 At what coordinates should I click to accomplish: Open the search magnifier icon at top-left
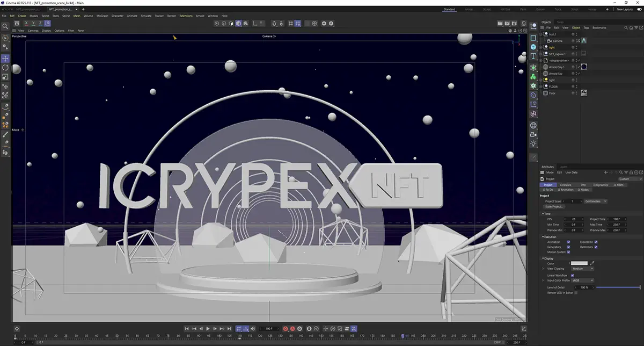[x=5, y=26]
